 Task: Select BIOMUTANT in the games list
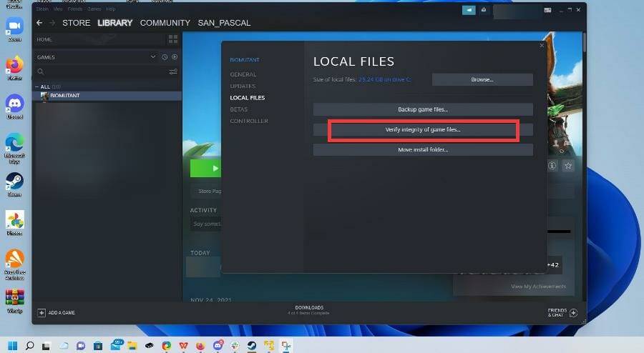[107, 96]
